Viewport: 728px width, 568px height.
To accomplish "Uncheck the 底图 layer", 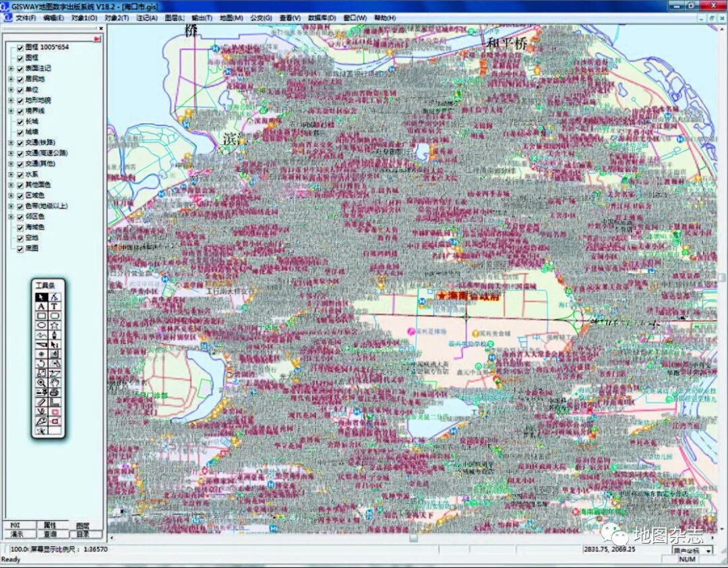I will point(20,249).
